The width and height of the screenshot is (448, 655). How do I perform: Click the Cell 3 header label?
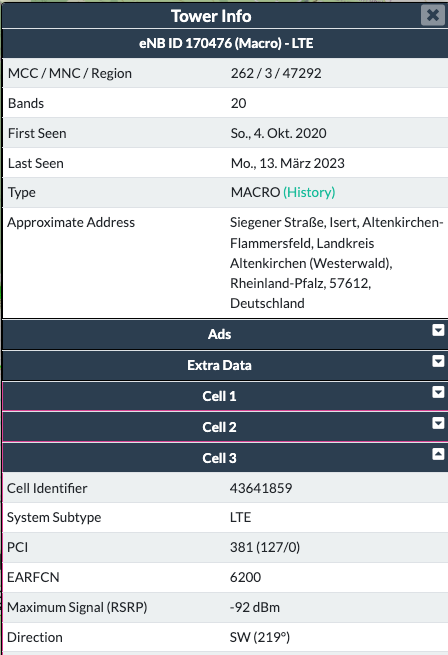coord(219,458)
